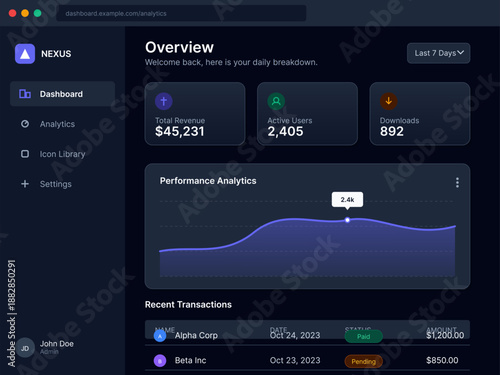
Task: Click the green window maximize dot
Action: pos(37,13)
